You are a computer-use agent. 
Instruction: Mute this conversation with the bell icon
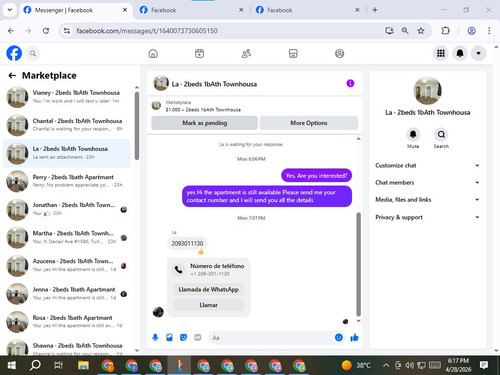(413, 135)
